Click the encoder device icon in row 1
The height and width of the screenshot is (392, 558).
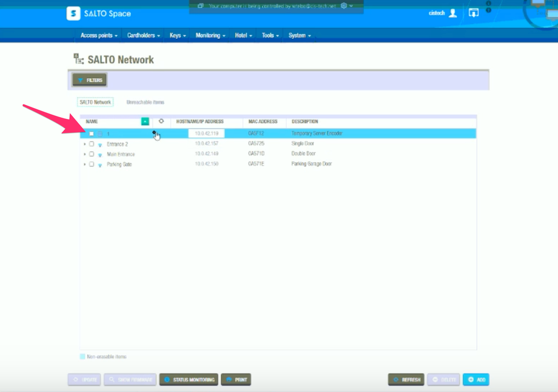(100, 134)
